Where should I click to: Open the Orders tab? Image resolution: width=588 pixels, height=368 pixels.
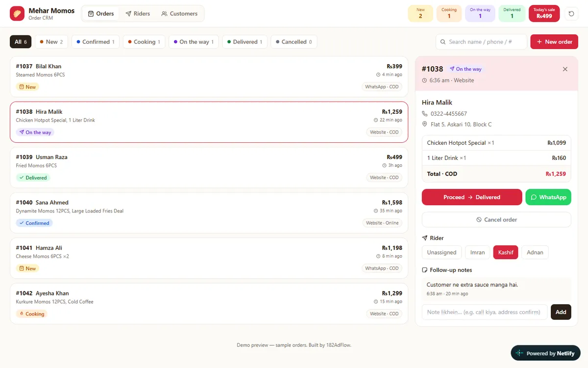[101, 14]
